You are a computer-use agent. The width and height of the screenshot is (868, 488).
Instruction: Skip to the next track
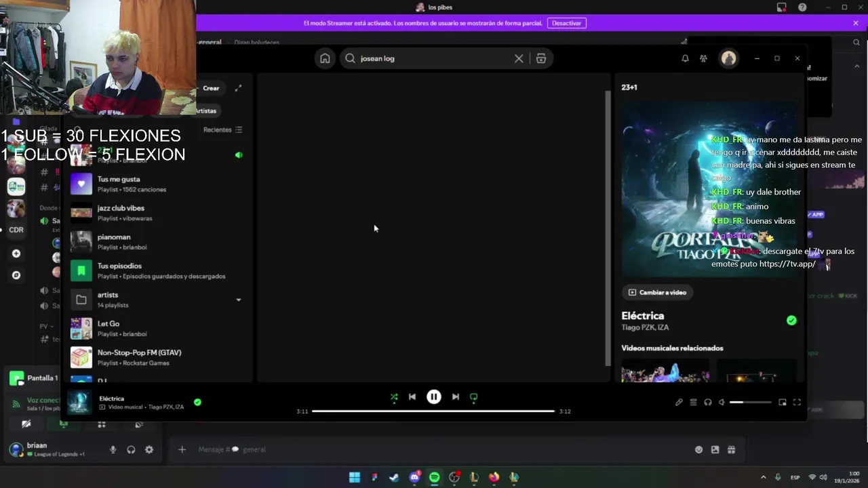pos(456,397)
